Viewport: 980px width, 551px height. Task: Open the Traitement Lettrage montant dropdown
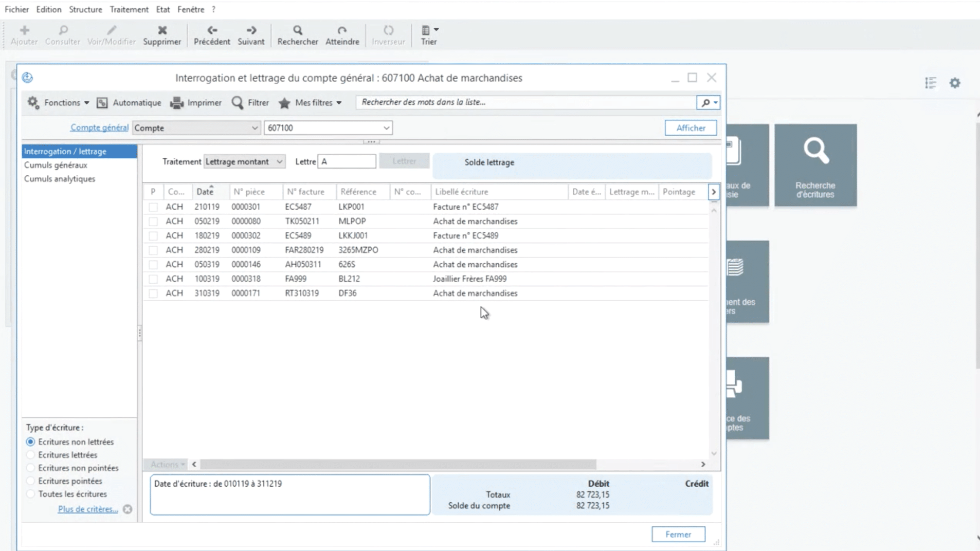[244, 161]
